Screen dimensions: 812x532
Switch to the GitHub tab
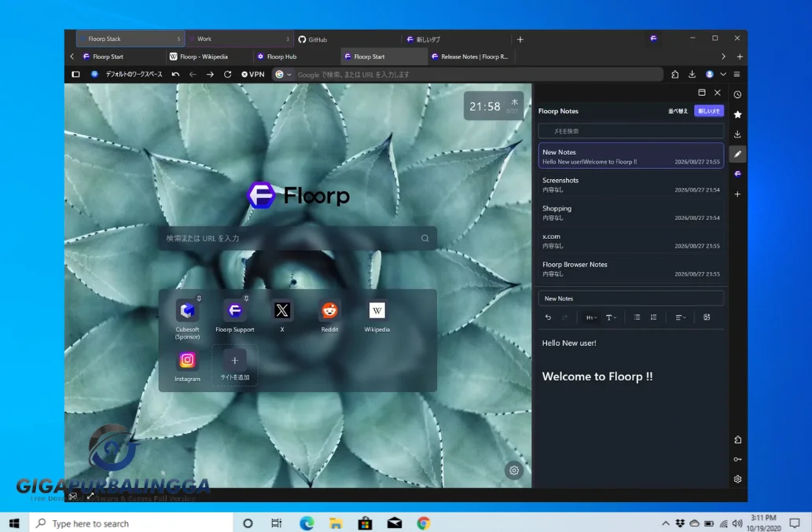coord(347,39)
